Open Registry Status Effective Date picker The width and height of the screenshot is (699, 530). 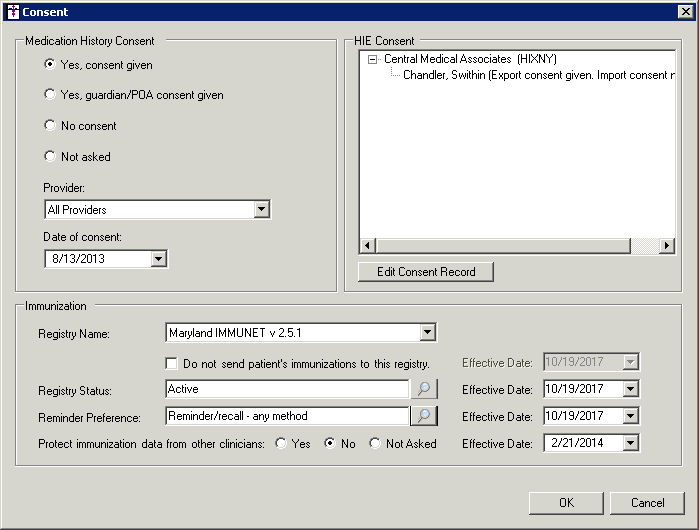tap(629, 389)
